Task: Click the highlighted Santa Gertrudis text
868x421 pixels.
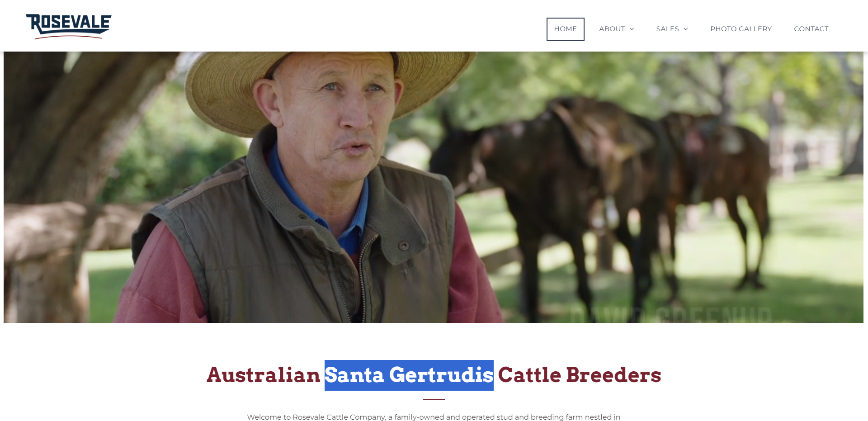Action: tap(409, 375)
